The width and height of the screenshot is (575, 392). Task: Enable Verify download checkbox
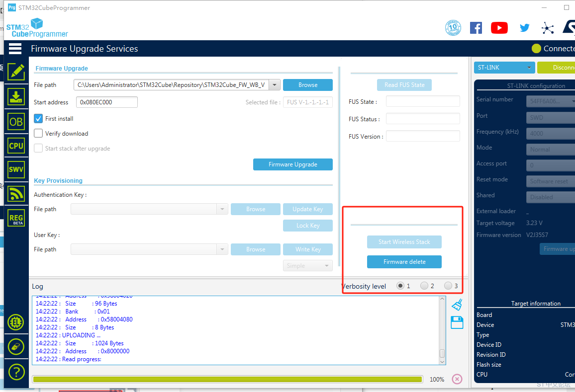(x=38, y=133)
